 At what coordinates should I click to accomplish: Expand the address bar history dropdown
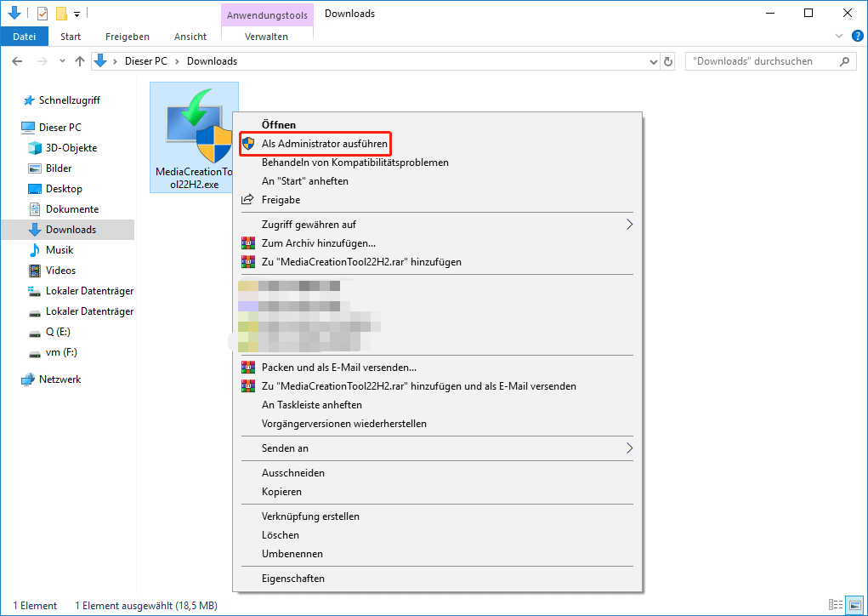(653, 62)
